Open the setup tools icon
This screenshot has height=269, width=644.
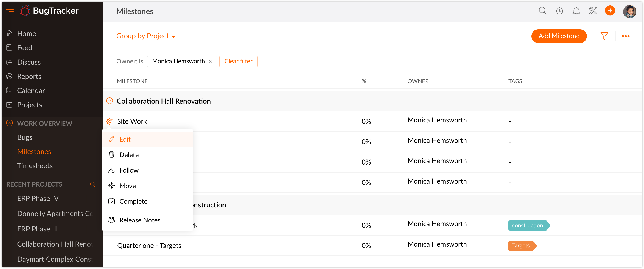point(593,11)
